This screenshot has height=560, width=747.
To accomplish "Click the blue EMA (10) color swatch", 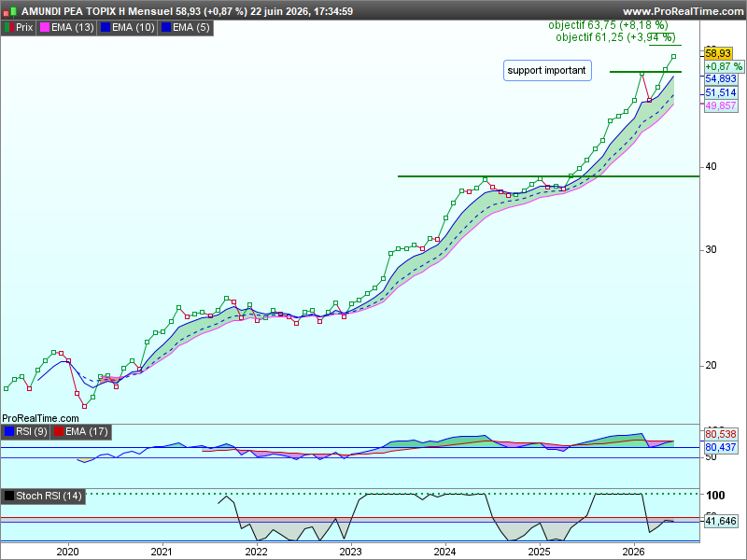I will click(x=106, y=28).
